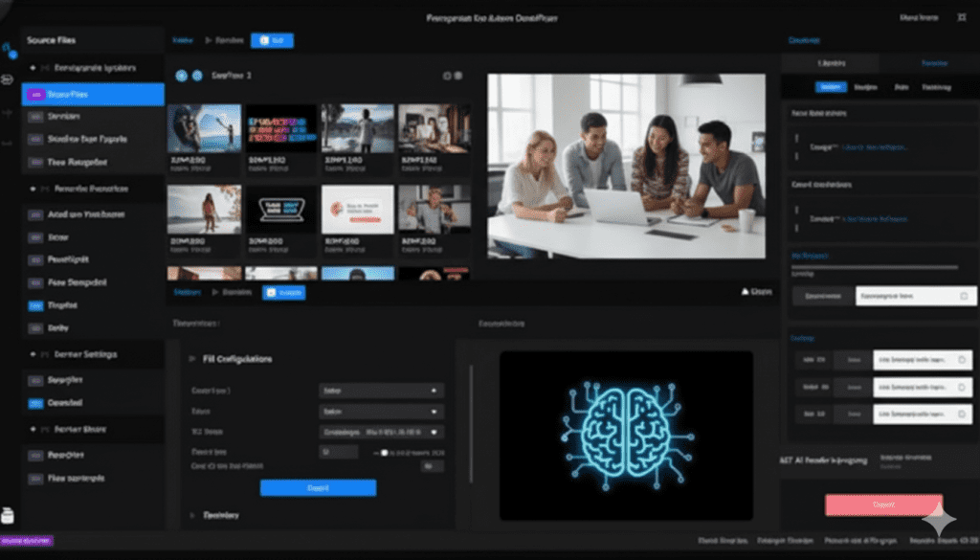The width and height of the screenshot is (980, 560).
Task: Toggle the small switch beside the frame rate field
Action: tap(385, 452)
